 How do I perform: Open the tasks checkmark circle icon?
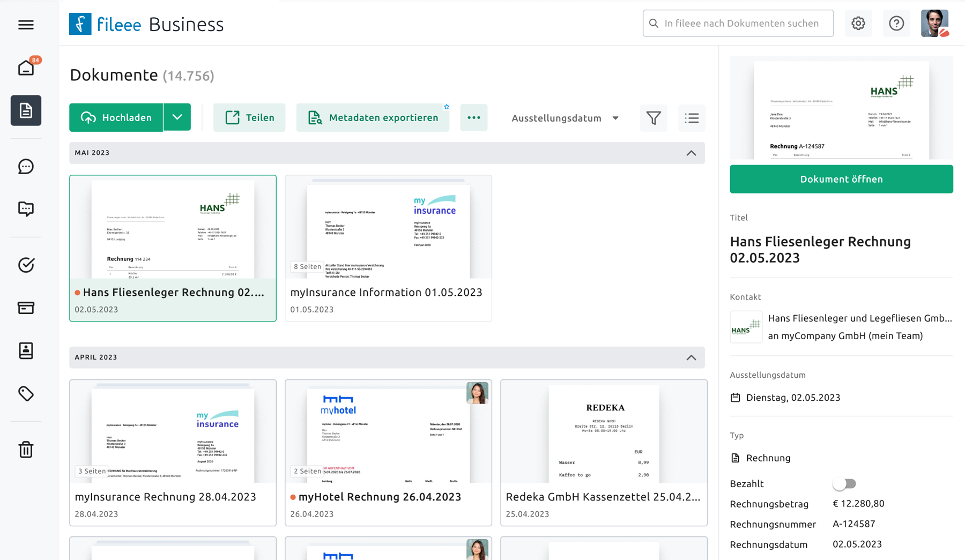click(26, 265)
